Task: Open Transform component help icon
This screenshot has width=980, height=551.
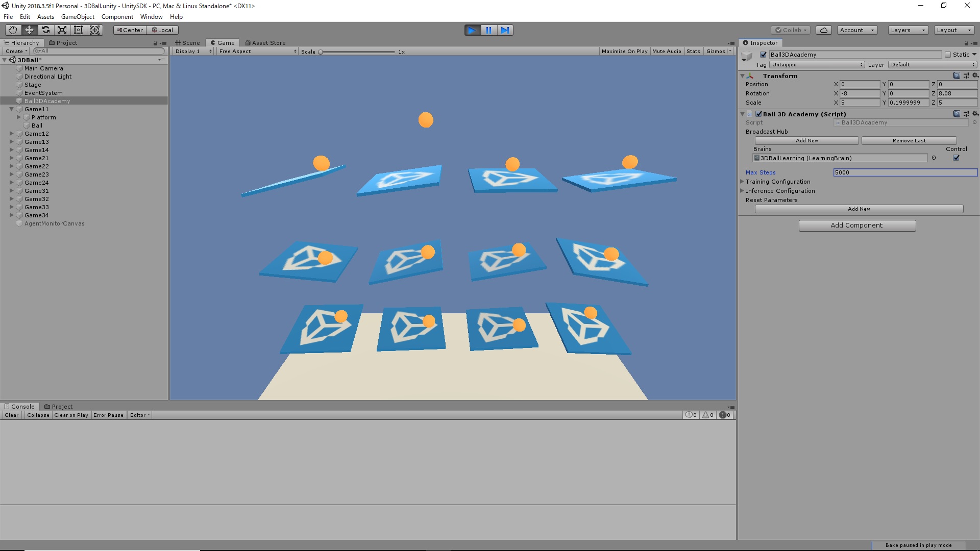Action: pyautogui.click(x=957, y=76)
